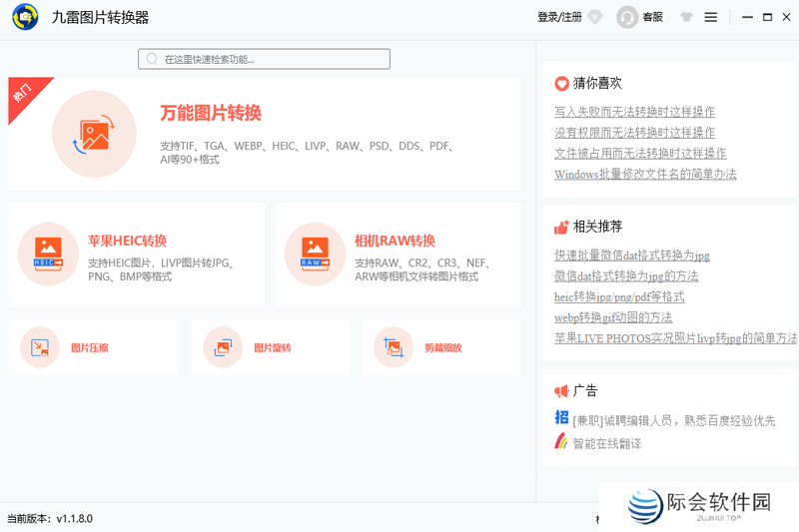Open the 剪裁缩放 crop and resize icon
The width and height of the screenshot is (799, 532).
coord(394,347)
